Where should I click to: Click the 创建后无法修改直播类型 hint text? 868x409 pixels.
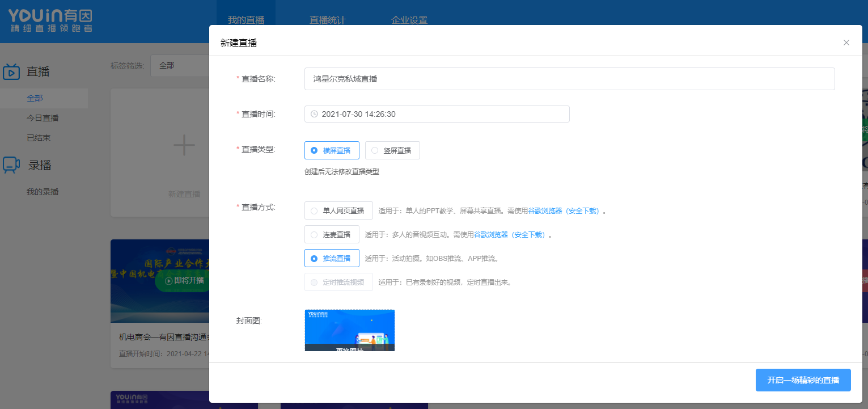click(341, 172)
